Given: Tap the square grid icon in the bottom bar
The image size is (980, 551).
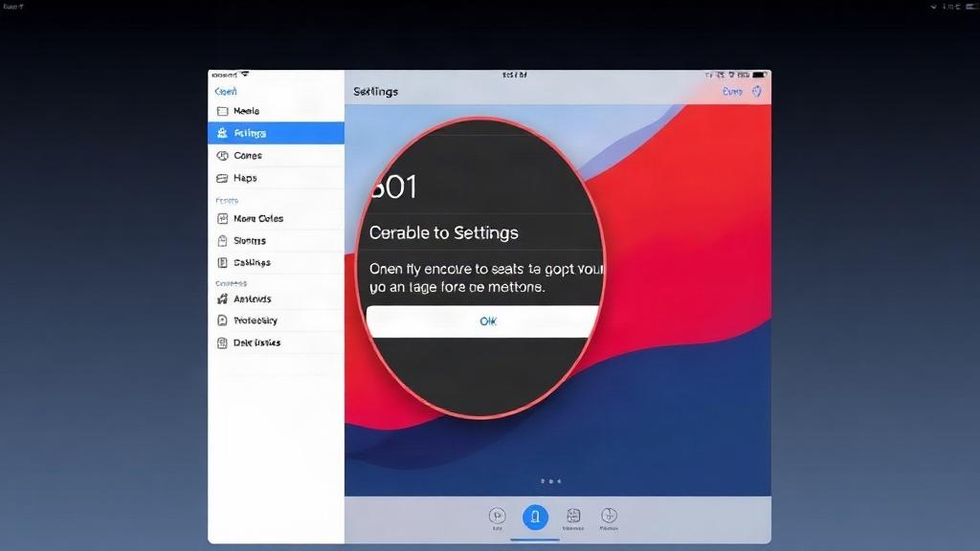Looking at the screenshot, I should [x=573, y=516].
